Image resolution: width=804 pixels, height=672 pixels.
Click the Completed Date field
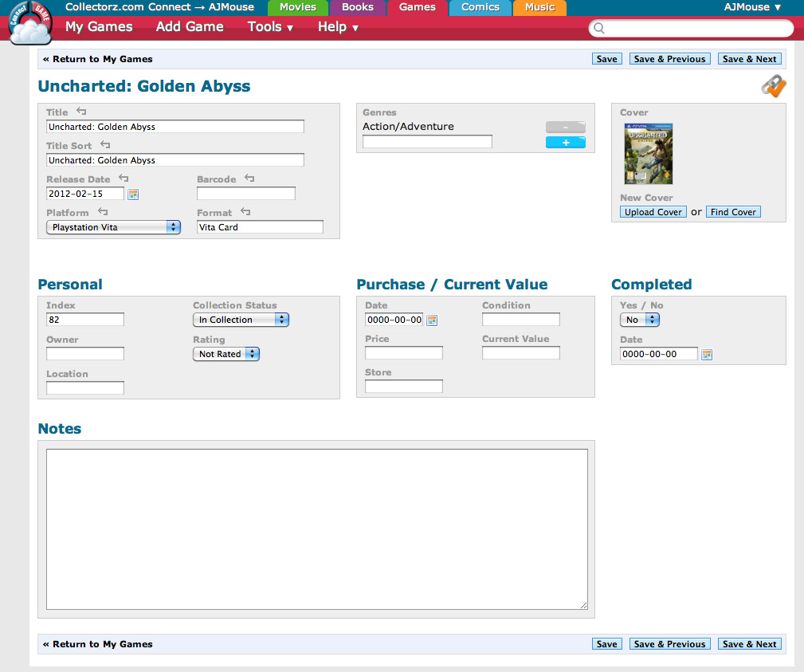coord(659,354)
